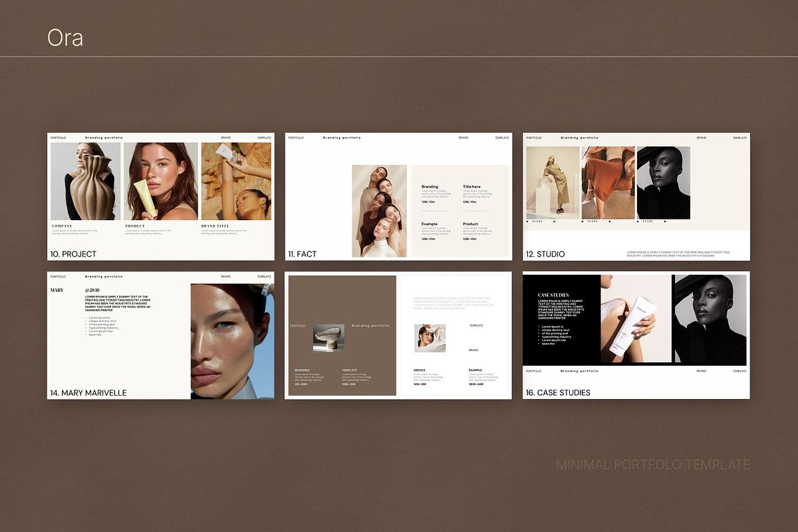Open the 12. STUDIO slide preview
The height and width of the screenshot is (532, 798).
(636, 196)
